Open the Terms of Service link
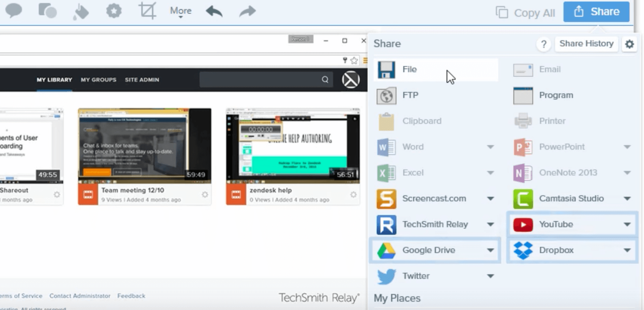Screen dimensions: 644x310 [21, 296]
